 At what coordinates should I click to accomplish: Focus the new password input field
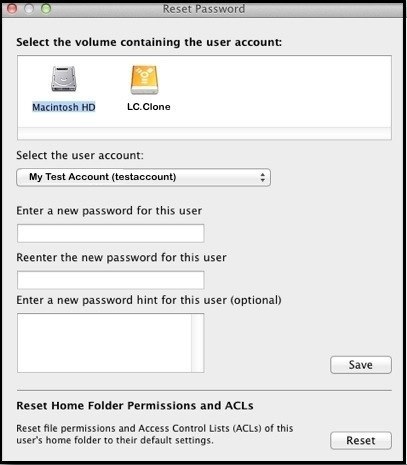click(x=110, y=233)
